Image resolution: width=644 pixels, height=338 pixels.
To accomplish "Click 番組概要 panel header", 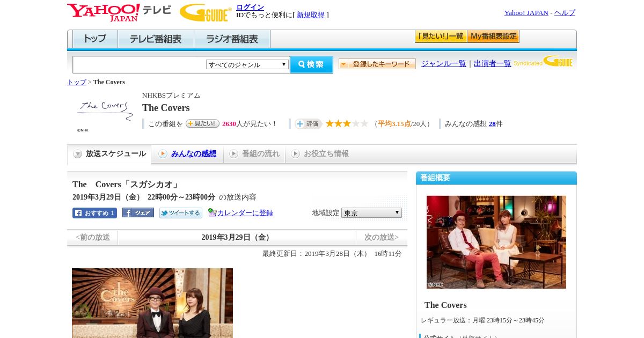I will tap(496, 178).
